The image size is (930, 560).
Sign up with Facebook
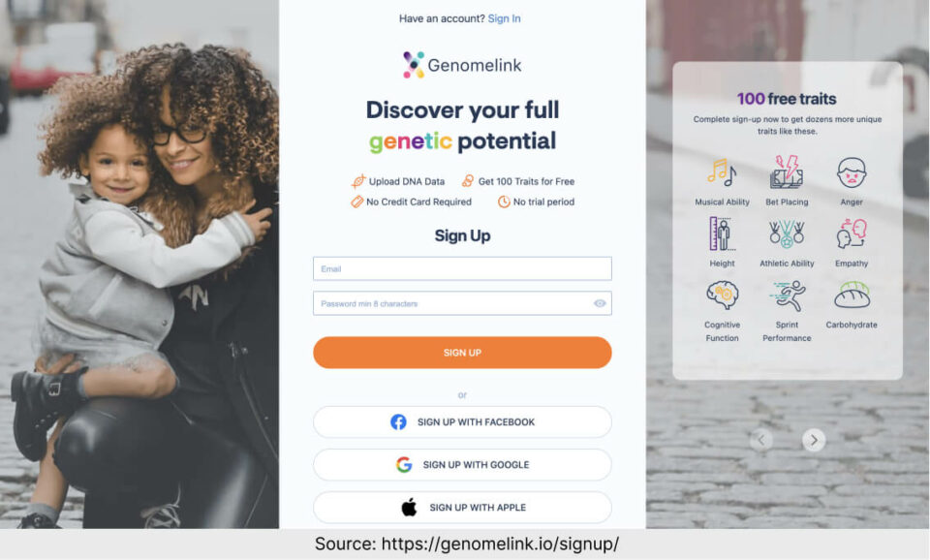point(462,421)
